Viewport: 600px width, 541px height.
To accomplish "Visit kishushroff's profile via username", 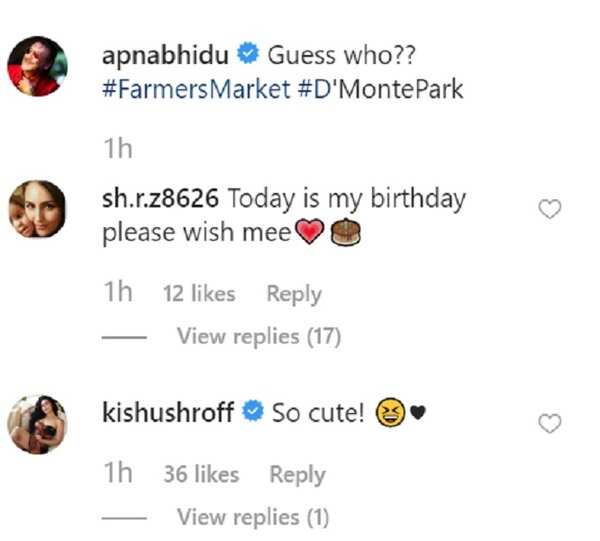I will [168, 413].
